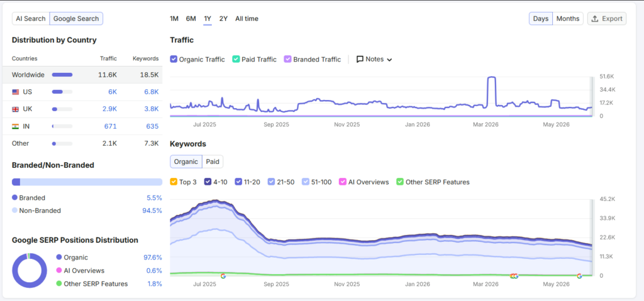Open the Notes dropdown
The height and width of the screenshot is (301, 644).
coord(374,59)
